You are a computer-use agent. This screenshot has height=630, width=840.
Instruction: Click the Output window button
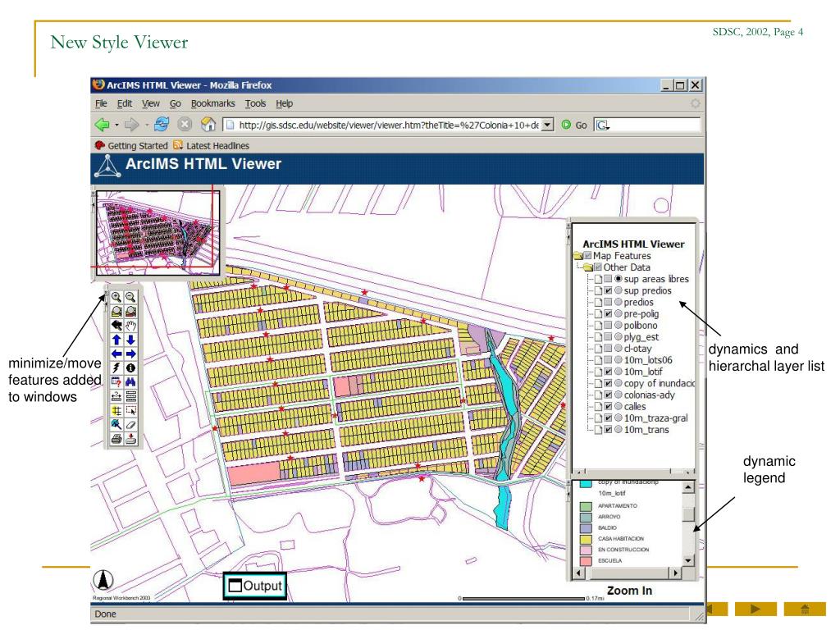pyautogui.click(x=255, y=586)
